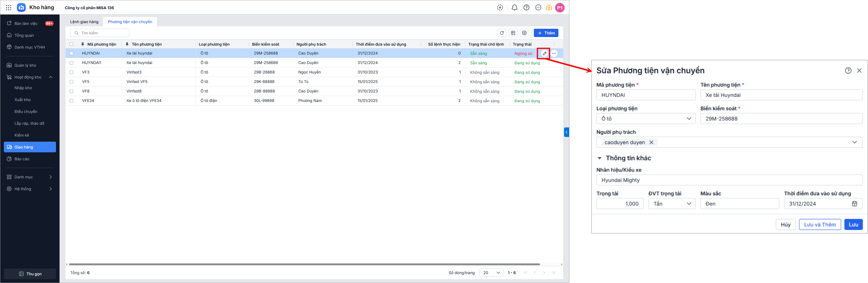Open the three-dot menu on HUYNDAI row
The image size is (868, 283).
(x=554, y=53)
